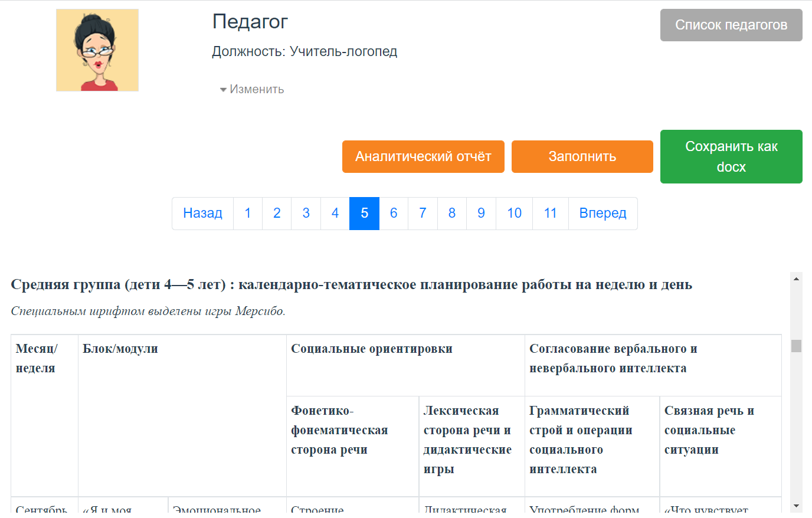Image resolution: width=812 pixels, height=518 pixels.
Task: Select last page 11
Action: 550,213
